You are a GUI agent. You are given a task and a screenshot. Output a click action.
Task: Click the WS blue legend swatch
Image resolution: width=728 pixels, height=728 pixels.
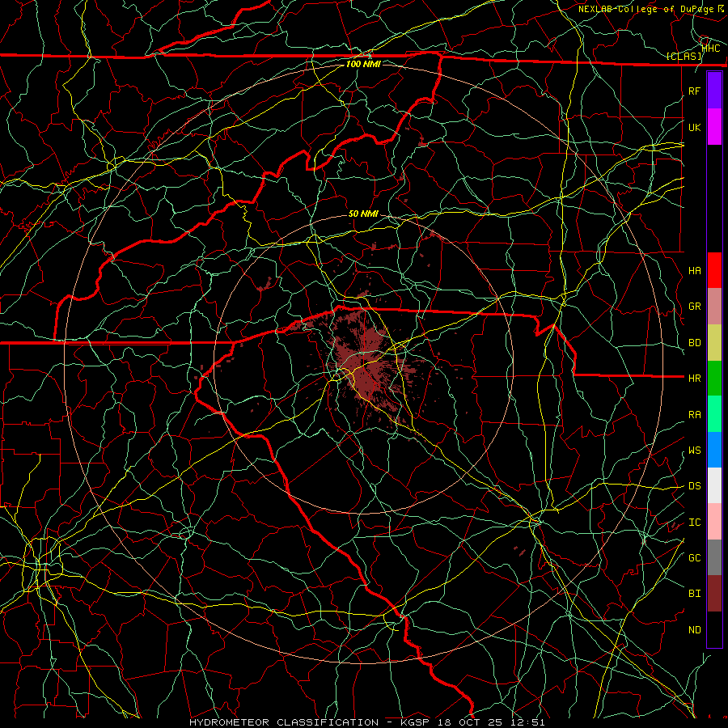tap(714, 450)
